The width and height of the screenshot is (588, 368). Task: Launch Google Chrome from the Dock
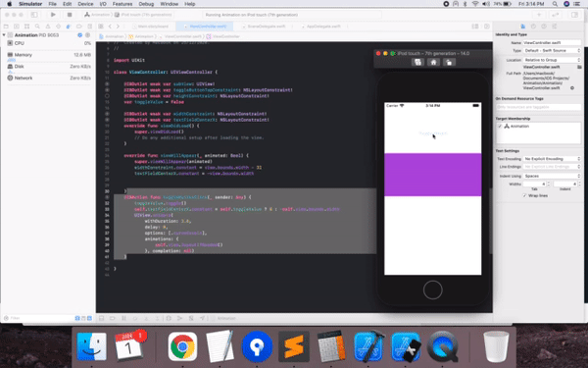tap(182, 346)
